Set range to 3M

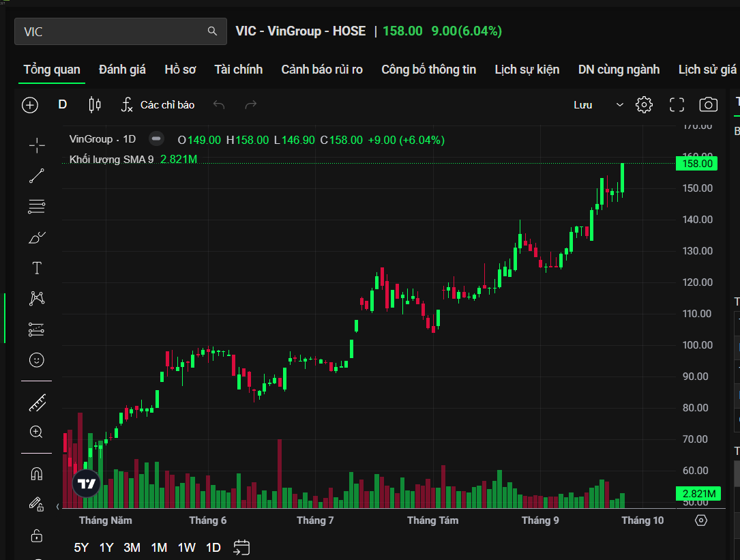click(x=132, y=548)
